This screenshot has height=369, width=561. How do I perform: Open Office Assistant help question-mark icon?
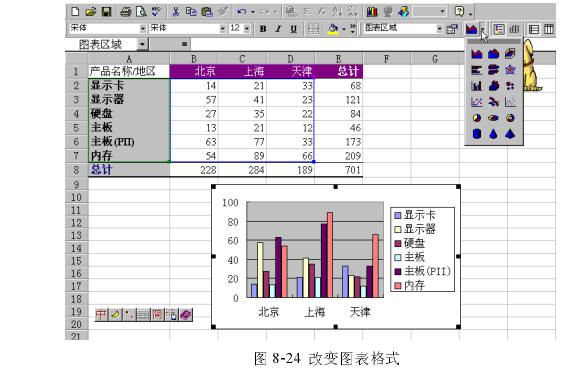point(459,12)
